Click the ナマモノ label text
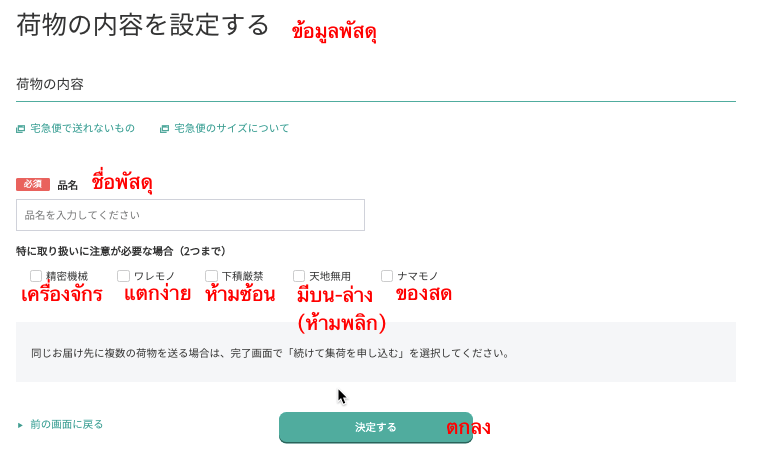 [418, 276]
